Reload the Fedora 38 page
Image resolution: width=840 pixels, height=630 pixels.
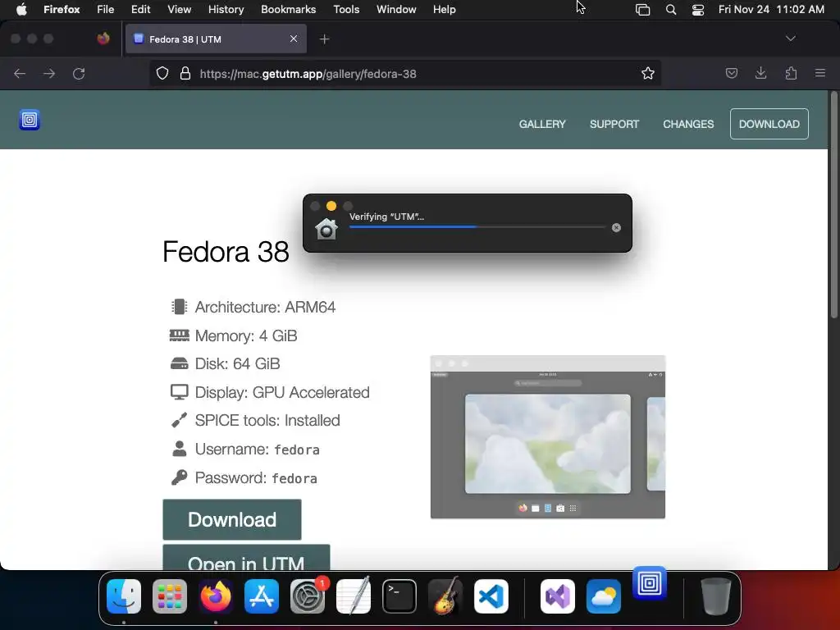79,73
